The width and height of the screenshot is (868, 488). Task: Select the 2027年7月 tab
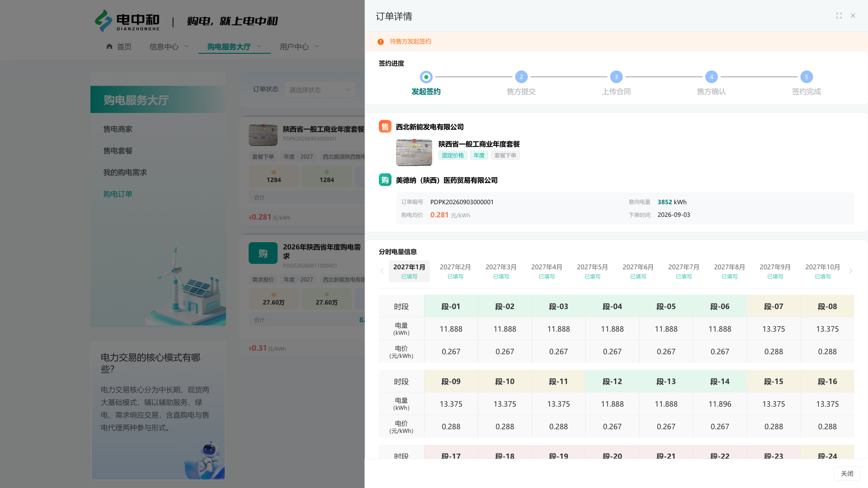(x=684, y=271)
